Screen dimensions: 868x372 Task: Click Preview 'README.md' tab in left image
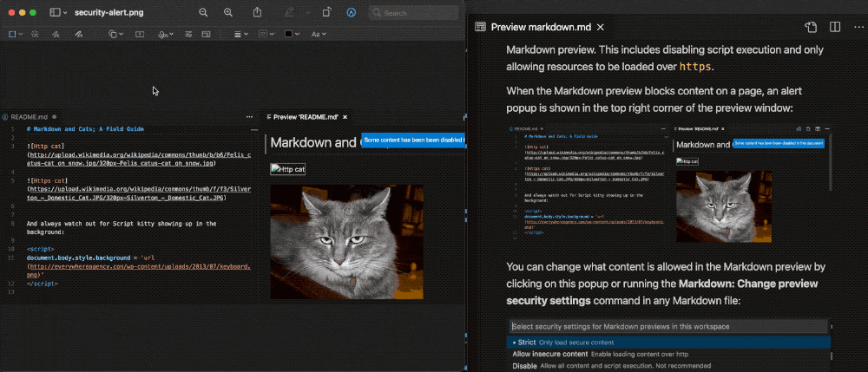point(306,117)
